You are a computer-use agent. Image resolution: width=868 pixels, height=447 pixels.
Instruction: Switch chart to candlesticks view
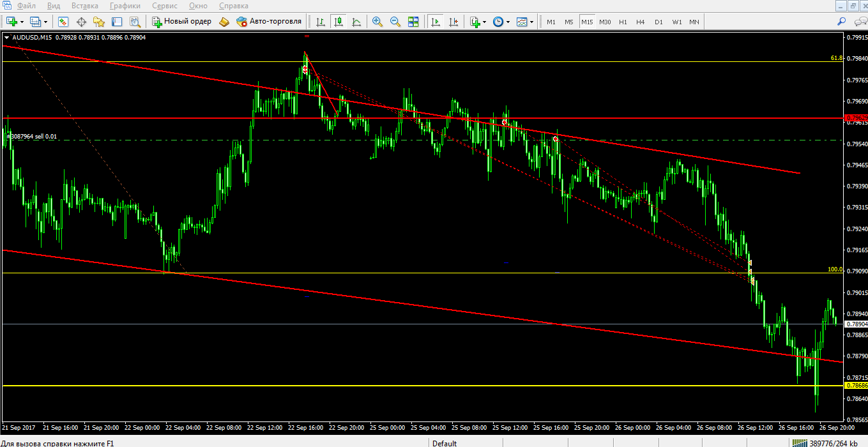tap(339, 22)
